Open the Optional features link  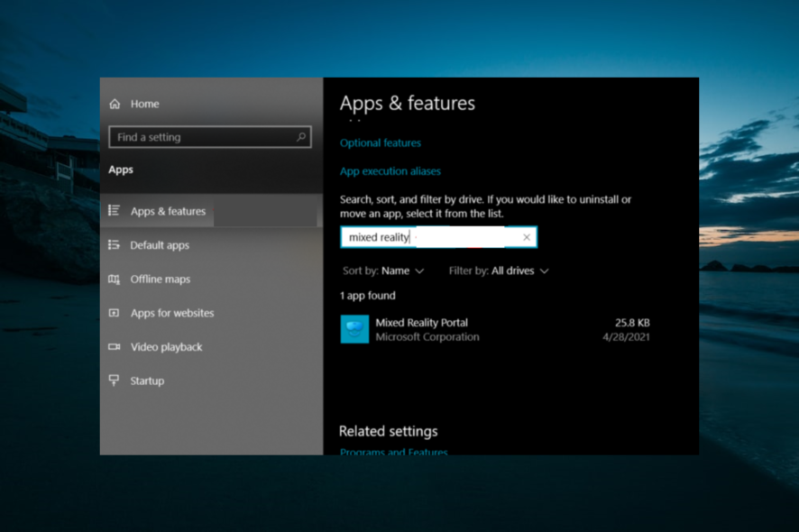[381, 142]
